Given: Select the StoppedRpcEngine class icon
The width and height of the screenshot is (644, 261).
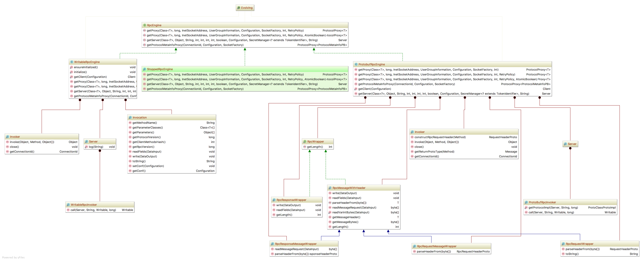Looking at the screenshot, I should point(144,69).
